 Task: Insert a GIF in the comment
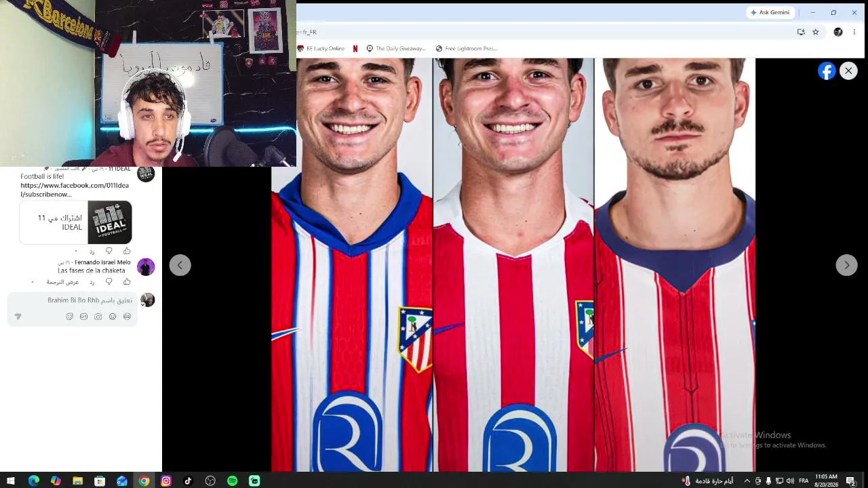(84, 317)
